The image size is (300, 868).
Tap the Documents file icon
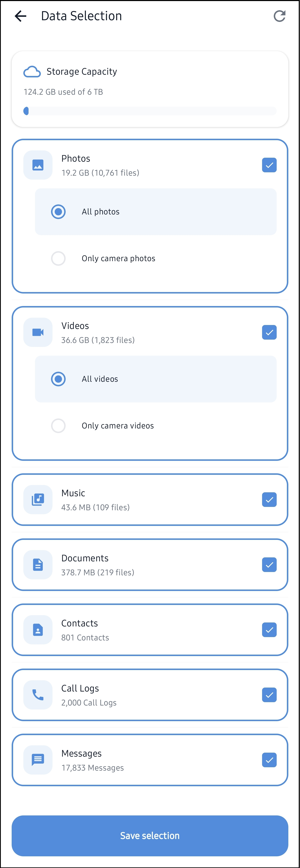[x=38, y=564]
